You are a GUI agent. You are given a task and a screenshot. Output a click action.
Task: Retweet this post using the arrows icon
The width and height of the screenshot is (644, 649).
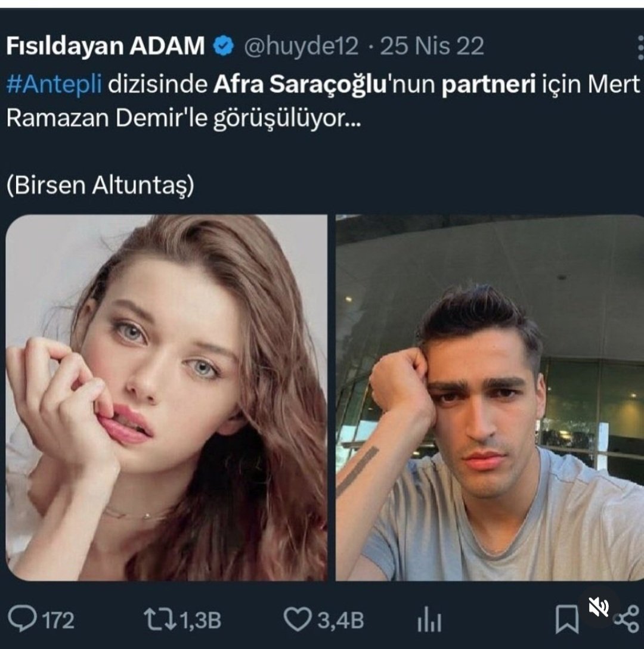158,619
